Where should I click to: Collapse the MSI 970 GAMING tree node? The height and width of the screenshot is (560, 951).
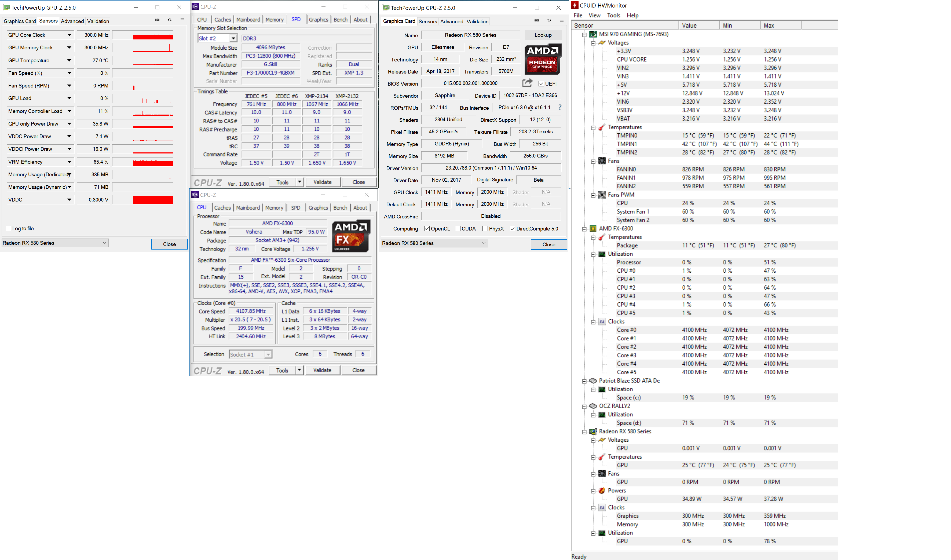pos(584,35)
